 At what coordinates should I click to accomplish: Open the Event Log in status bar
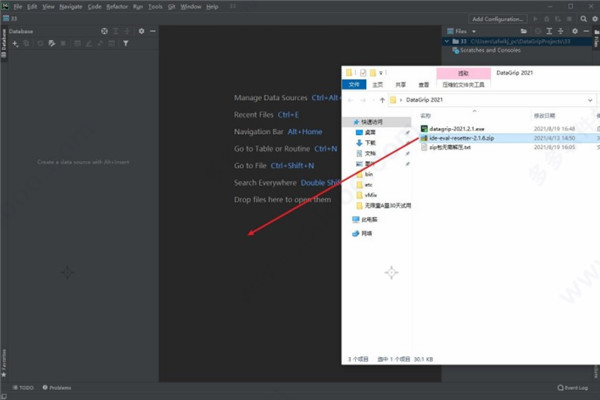pyautogui.click(x=573, y=388)
